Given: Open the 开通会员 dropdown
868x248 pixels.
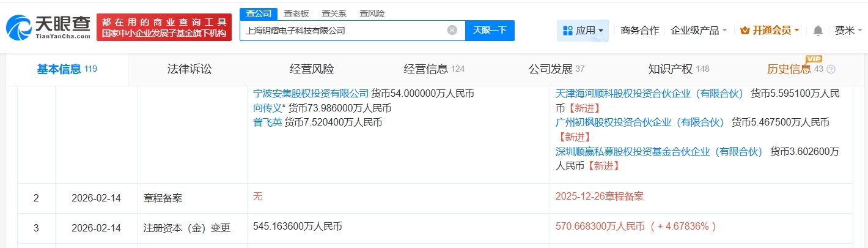Looking at the screenshot, I should tap(769, 30).
